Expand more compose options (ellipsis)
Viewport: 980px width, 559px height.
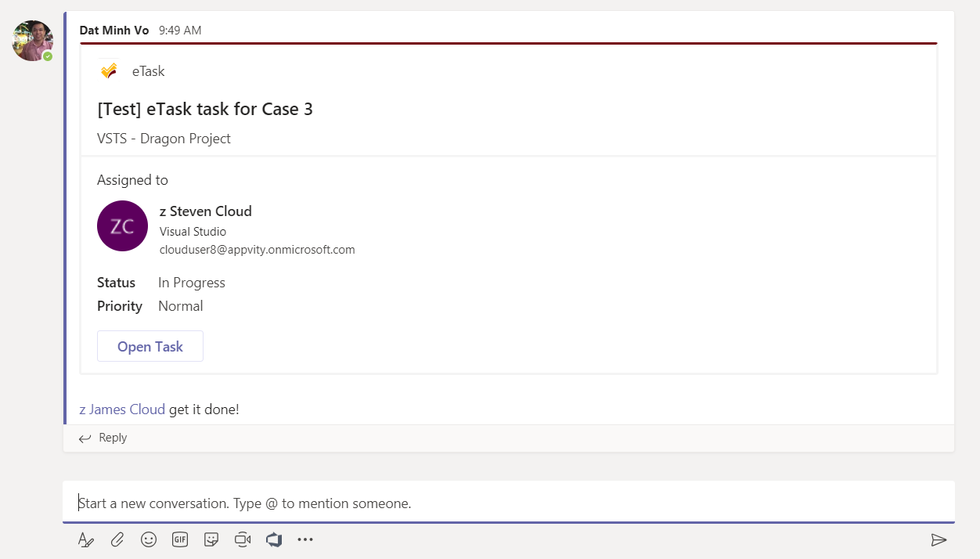[305, 539]
